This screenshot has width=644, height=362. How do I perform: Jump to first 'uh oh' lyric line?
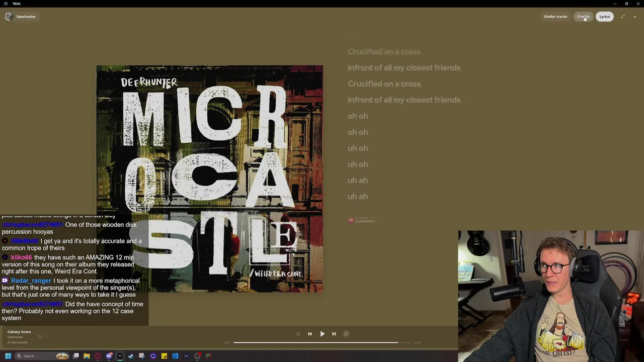point(358,148)
